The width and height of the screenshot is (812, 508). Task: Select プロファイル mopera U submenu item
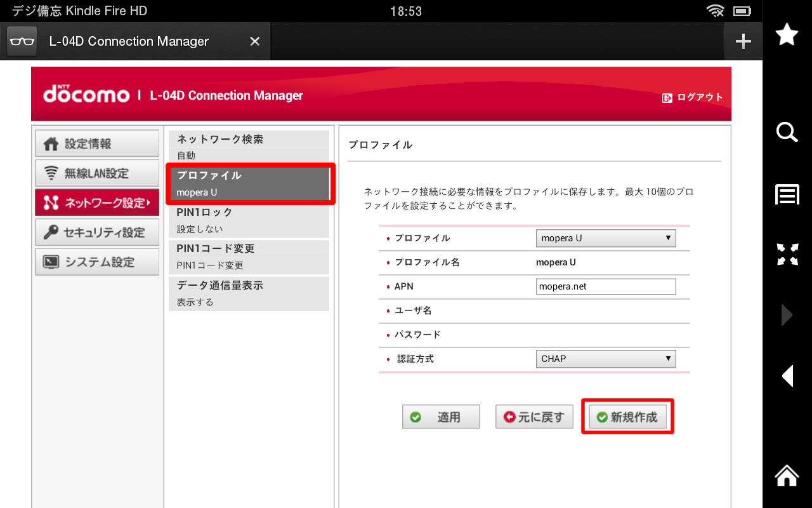[249, 184]
